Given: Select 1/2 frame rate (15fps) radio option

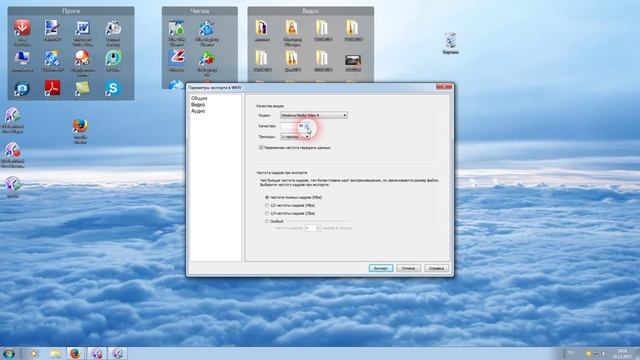Looking at the screenshot, I should (x=267, y=205).
